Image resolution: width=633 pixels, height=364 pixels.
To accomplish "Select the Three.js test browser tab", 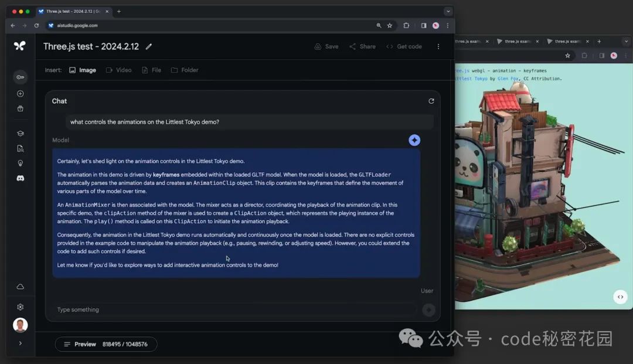I will click(x=73, y=12).
